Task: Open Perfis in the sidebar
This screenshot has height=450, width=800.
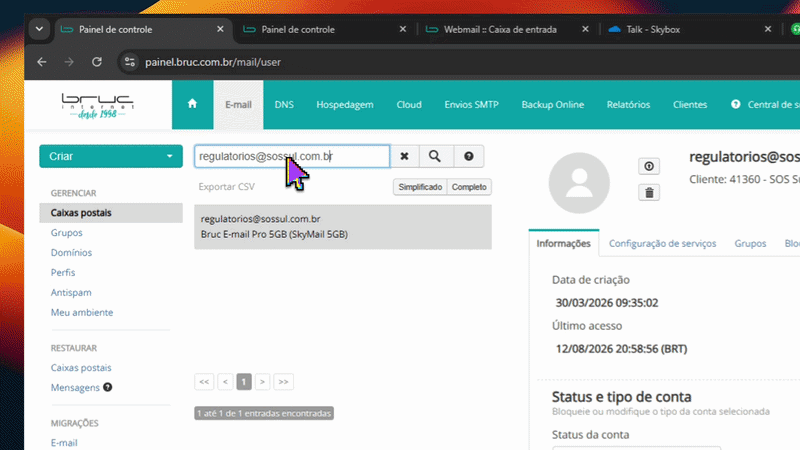Action: coord(63,272)
